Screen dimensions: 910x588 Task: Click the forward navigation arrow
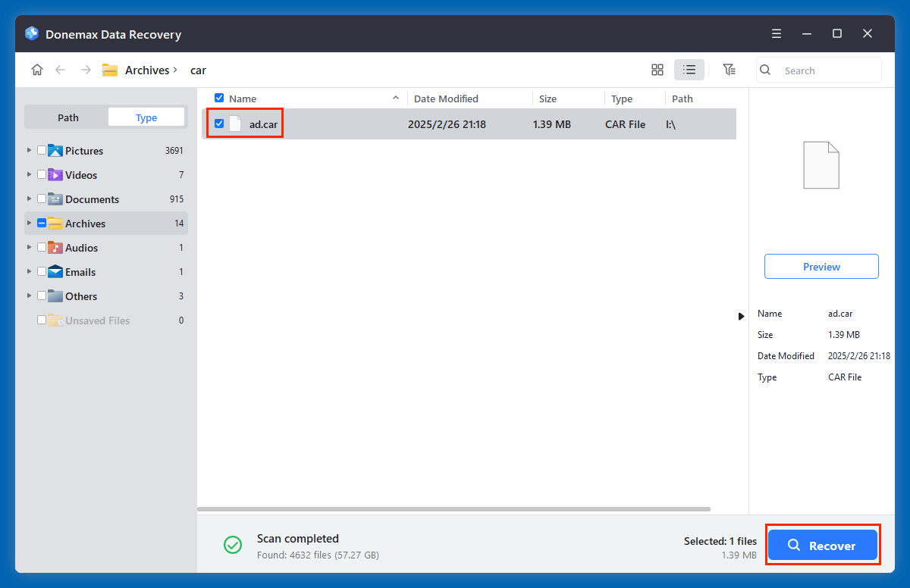85,69
